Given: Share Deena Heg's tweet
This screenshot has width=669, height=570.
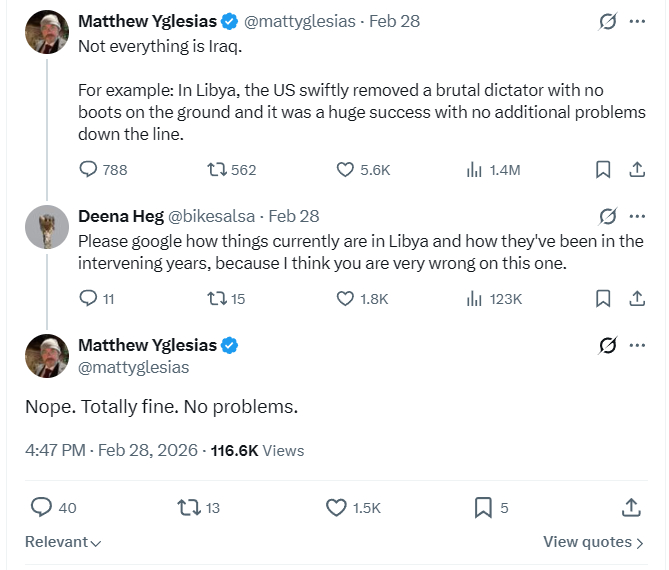Looking at the screenshot, I should 636,298.
